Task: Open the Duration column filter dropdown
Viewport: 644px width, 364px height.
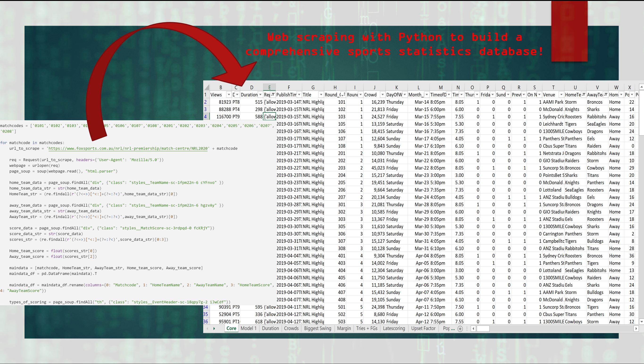Action: [260, 95]
